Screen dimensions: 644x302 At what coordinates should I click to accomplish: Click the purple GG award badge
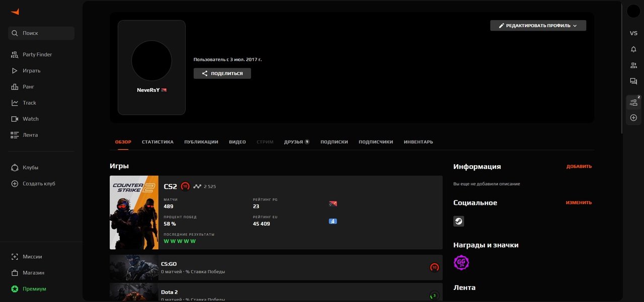(461, 263)
